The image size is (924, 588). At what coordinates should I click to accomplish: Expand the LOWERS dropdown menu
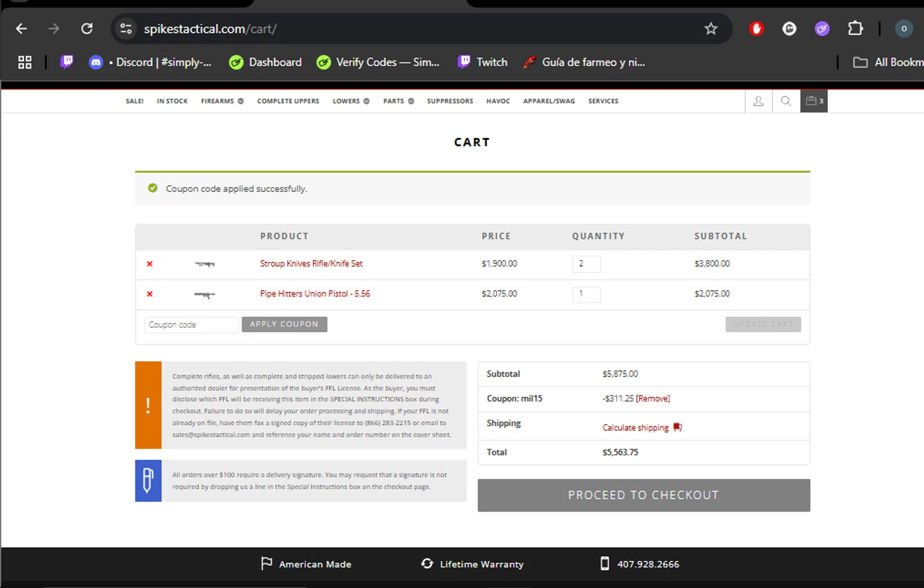click(351, 101)
